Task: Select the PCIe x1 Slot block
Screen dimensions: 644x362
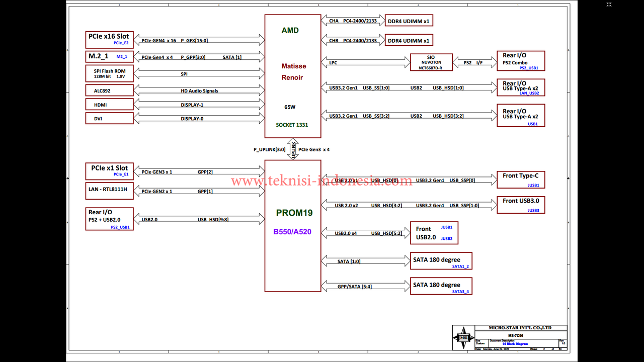Action: point(110,171)
